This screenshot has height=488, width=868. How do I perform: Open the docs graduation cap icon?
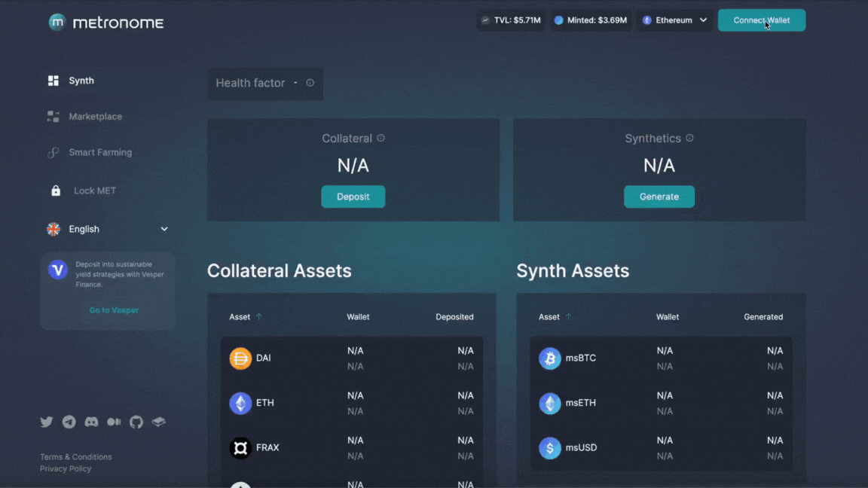[x=159, y=422]
